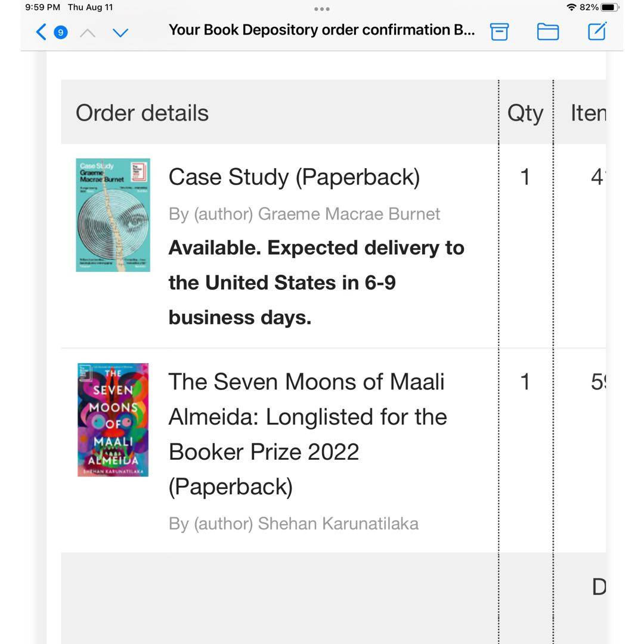
Task: Tap the Case Study (Paperback) title
Action: tap(294, 178)
